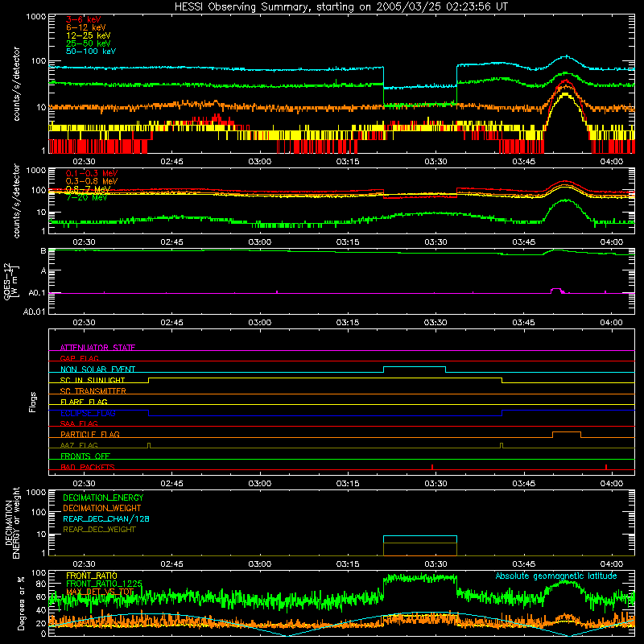Viewport: 644px width, 644px height.
Task: Select the 6-12 keV legend label
Action: click(86, 27)
